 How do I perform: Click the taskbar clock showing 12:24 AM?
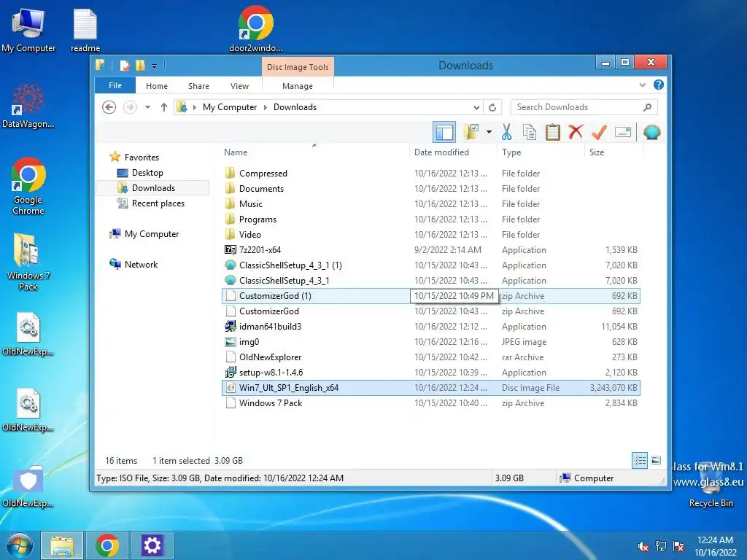click(715, 545)
